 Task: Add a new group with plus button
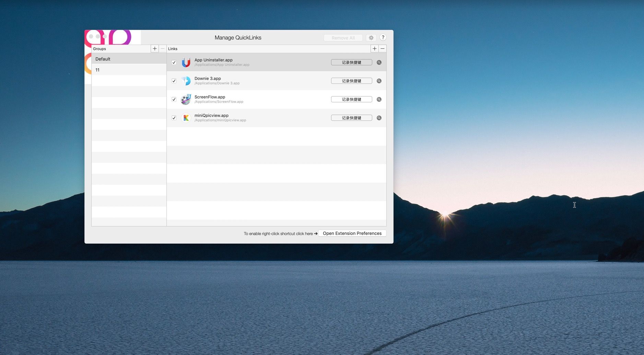click(155, 49)
